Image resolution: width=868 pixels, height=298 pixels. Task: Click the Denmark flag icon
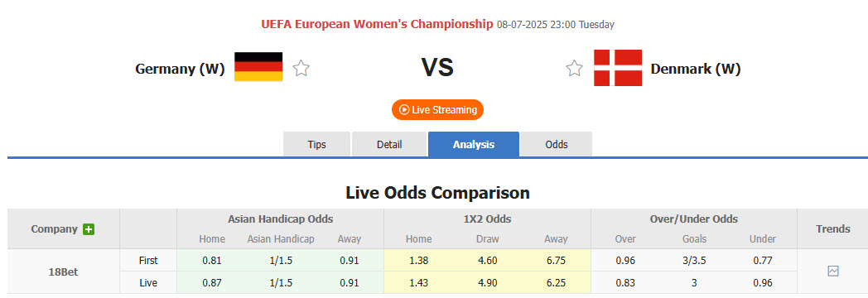(x=618, y=67)
